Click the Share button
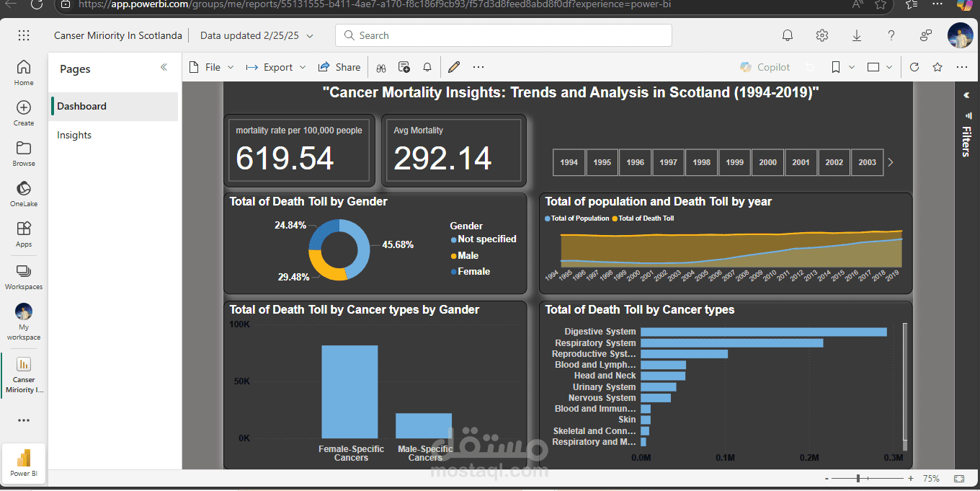This screenshot has height=491, width=980. click(339, 66)
